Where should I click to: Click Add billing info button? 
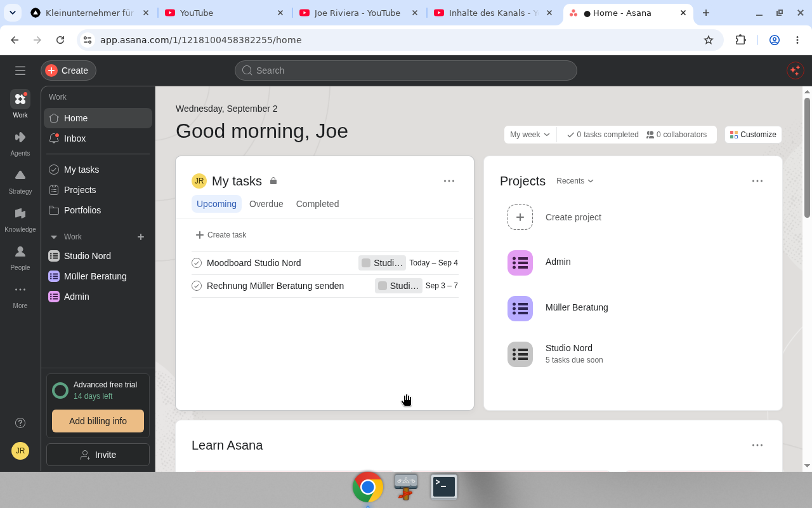(98, 421)
